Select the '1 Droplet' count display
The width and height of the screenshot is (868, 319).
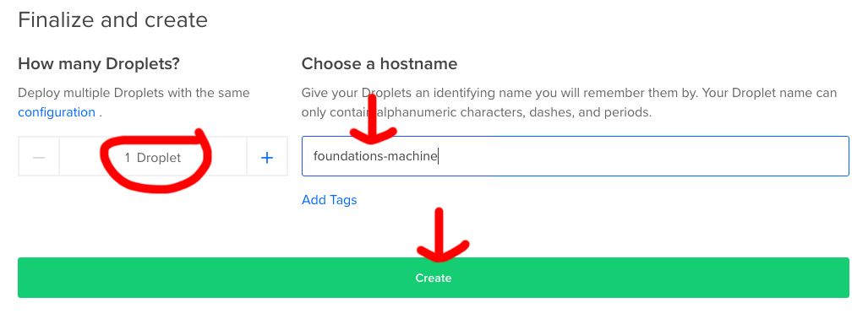tap(153, 157)
